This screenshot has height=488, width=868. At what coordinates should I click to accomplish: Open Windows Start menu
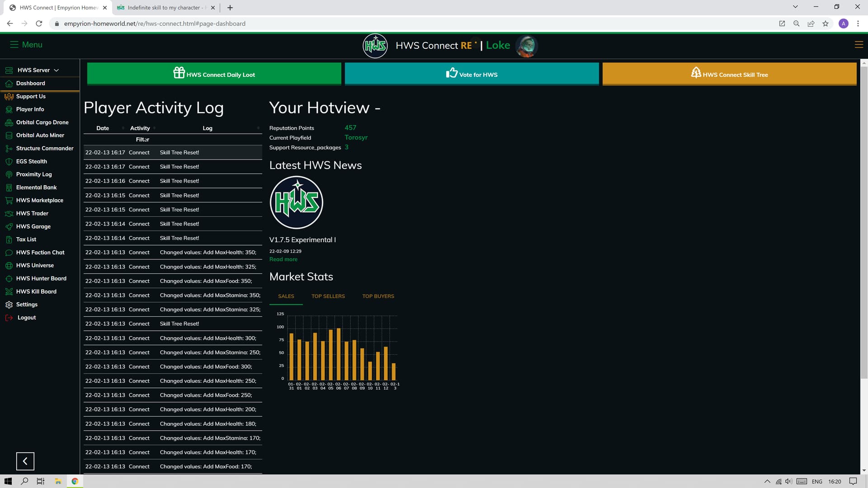(x=8, y=481)
